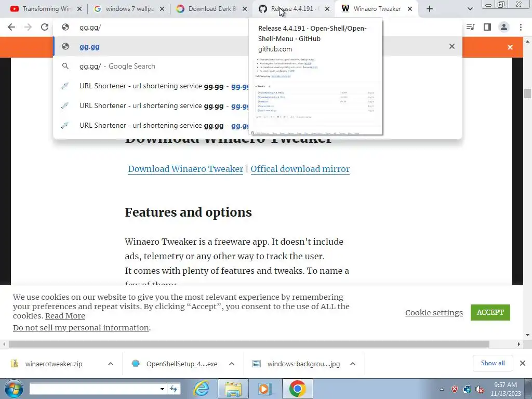Pick the last URL Shortener history suggestion
Screen dimensions: 532x399
(x=151, y=125)
